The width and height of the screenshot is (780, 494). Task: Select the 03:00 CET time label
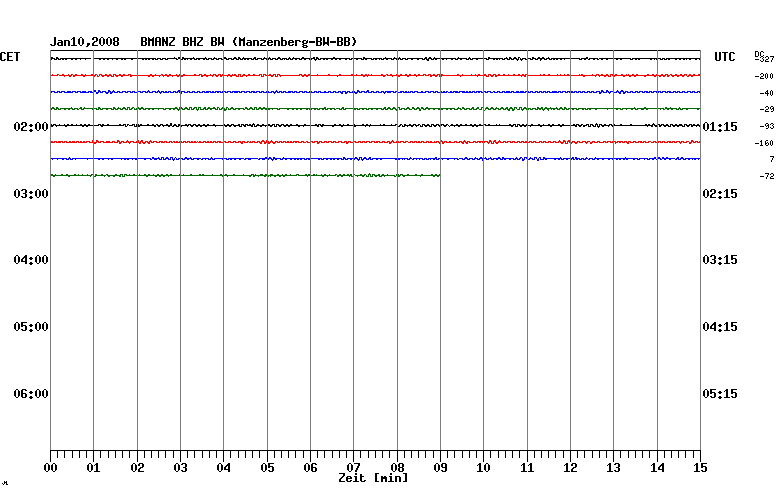pos(31,194)
